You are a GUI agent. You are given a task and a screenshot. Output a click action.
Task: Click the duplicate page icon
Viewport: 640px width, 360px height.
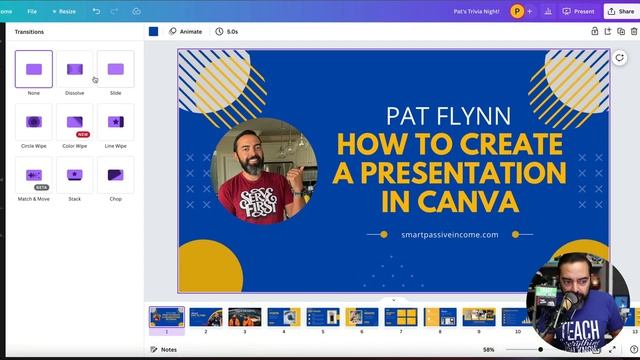point(621,31)
